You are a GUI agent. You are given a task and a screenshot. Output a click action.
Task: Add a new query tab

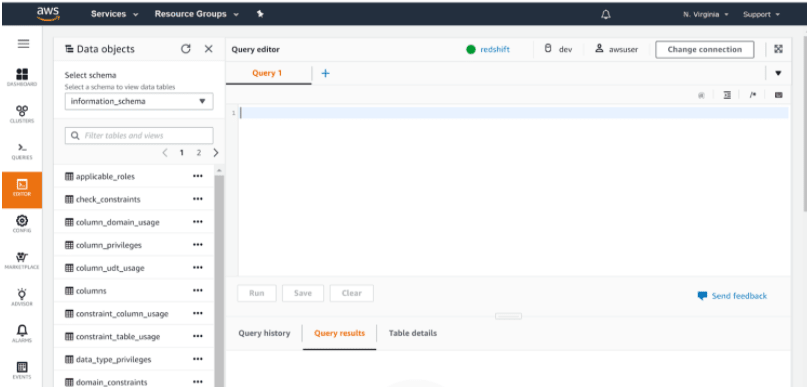point(325,73)
